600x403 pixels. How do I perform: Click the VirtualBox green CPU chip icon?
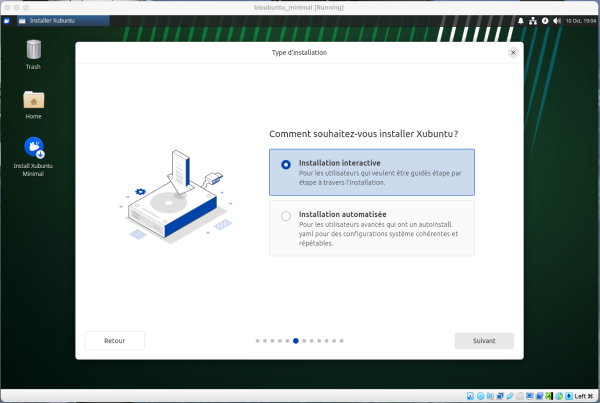[x=549, y=396]
